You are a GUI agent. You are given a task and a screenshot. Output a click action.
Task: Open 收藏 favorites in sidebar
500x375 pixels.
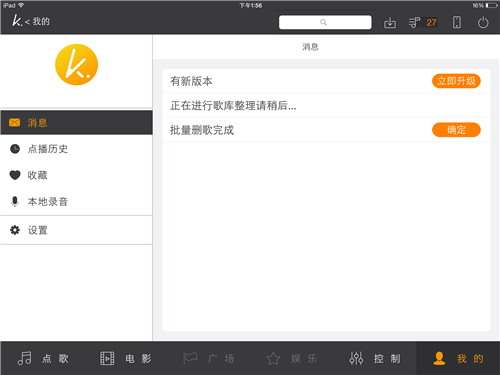[76, 175]
